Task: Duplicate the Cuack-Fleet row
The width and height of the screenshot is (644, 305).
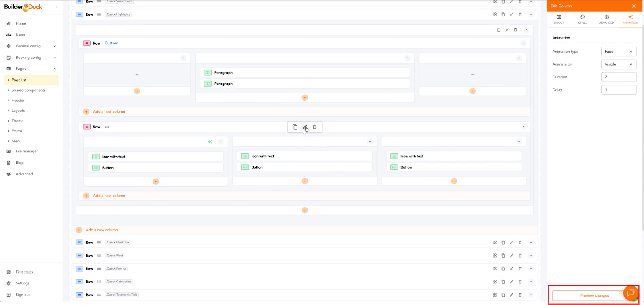Action: (x=503, y=256)
